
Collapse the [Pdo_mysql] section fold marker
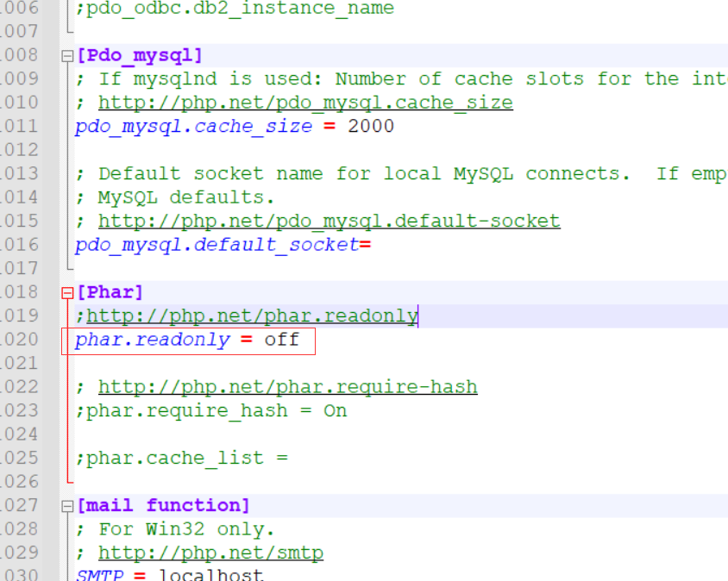point(67,57)
